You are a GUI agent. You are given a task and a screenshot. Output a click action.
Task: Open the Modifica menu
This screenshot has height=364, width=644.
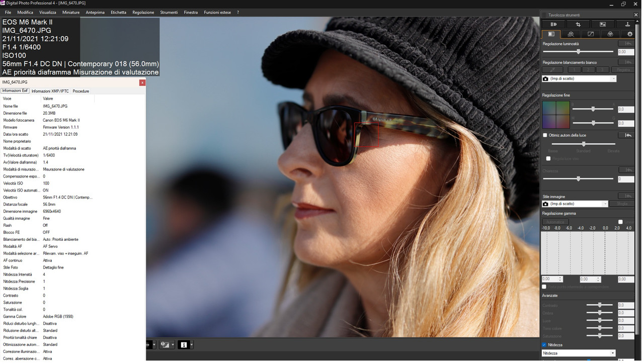point(25,12)
